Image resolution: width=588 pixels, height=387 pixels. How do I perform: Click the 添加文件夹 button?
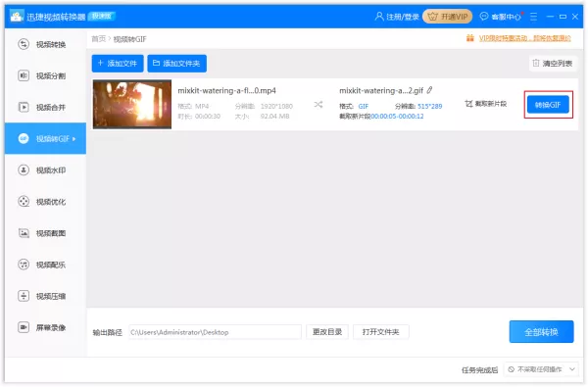point(176,64)
